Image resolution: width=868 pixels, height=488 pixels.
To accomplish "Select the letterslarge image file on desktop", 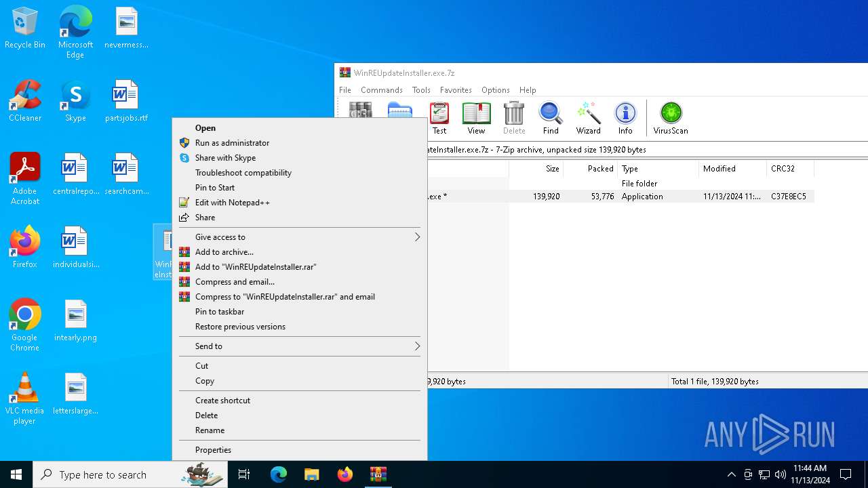I will pos(75,394).
